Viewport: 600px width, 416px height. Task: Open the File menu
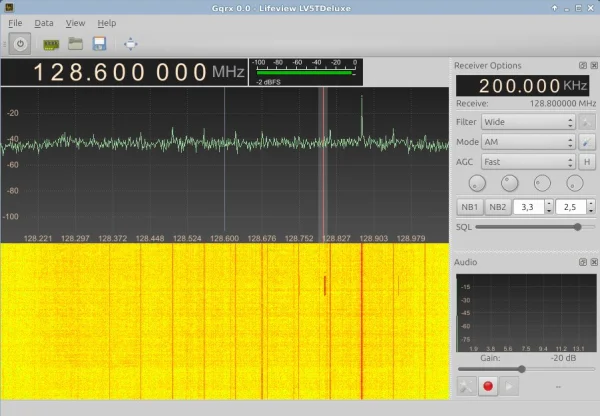pos(15,22)
